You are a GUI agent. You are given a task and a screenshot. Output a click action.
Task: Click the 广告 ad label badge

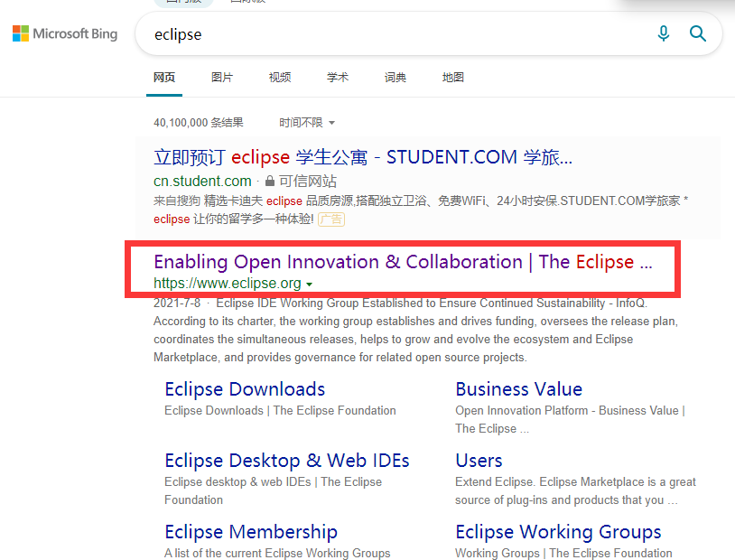pos(331,219)
